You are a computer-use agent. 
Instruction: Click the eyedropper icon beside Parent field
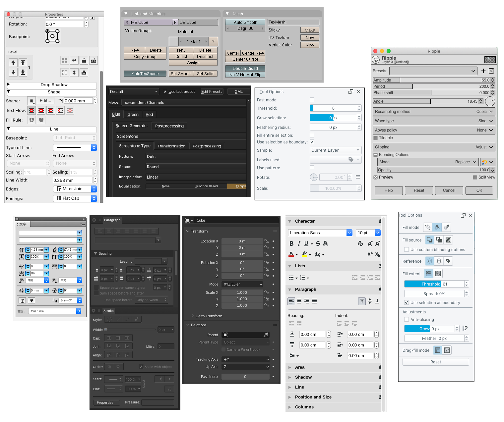pyautogui.click(x=266, y=335)
